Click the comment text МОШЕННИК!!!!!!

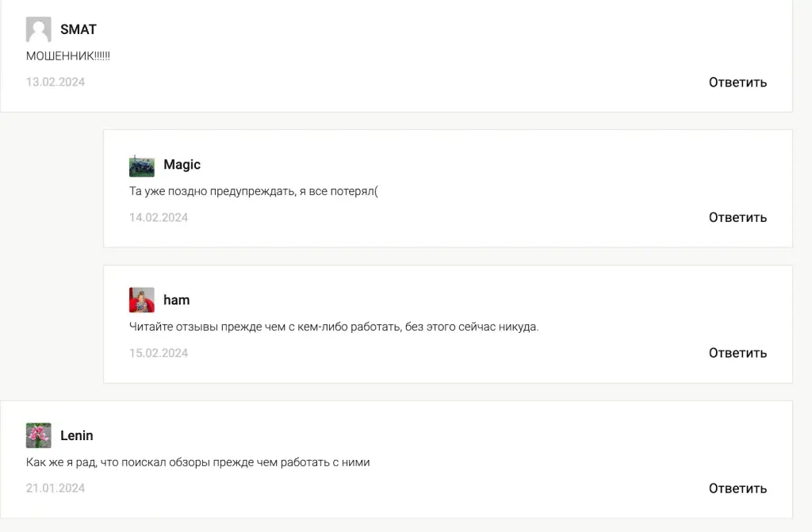[68, 56]
